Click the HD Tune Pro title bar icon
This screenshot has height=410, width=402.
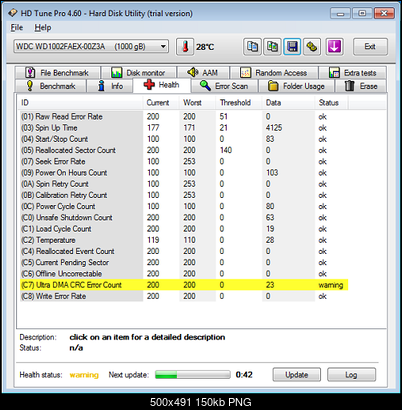[x=13, y=13]
